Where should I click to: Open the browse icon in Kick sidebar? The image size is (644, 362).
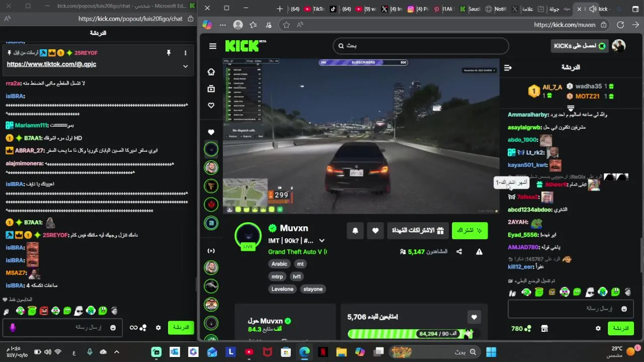(211, 89)
